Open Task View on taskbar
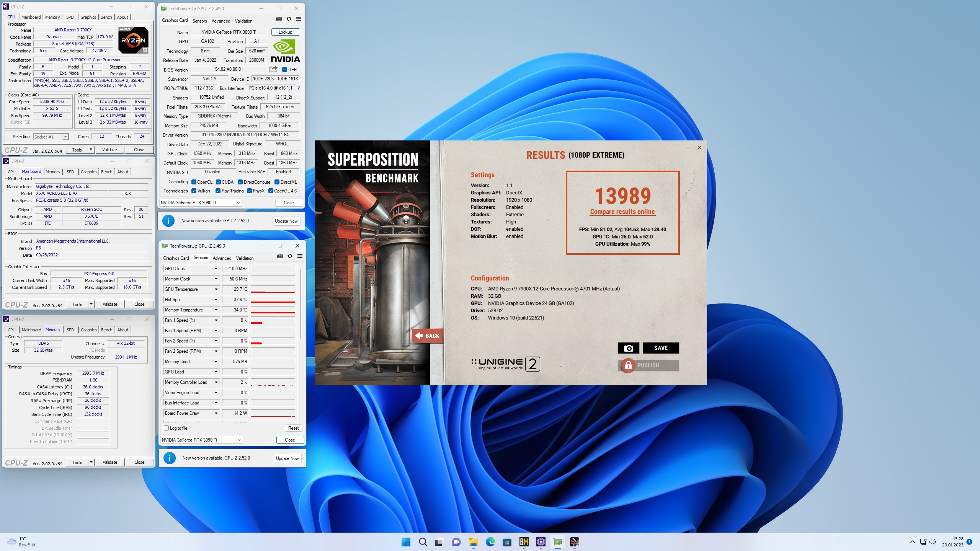This screenshot has height=551, width=980. pyautogui.click(x=439, y=542)
